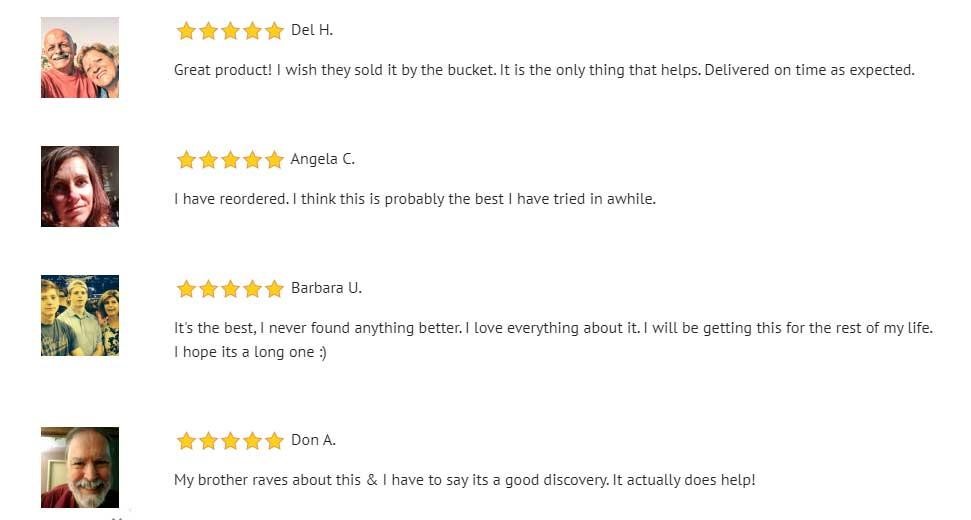Click the fifth star in Barbara U.'s rating
The height and width of the screenshot is (520, 971).
click(x=274, y=289)
